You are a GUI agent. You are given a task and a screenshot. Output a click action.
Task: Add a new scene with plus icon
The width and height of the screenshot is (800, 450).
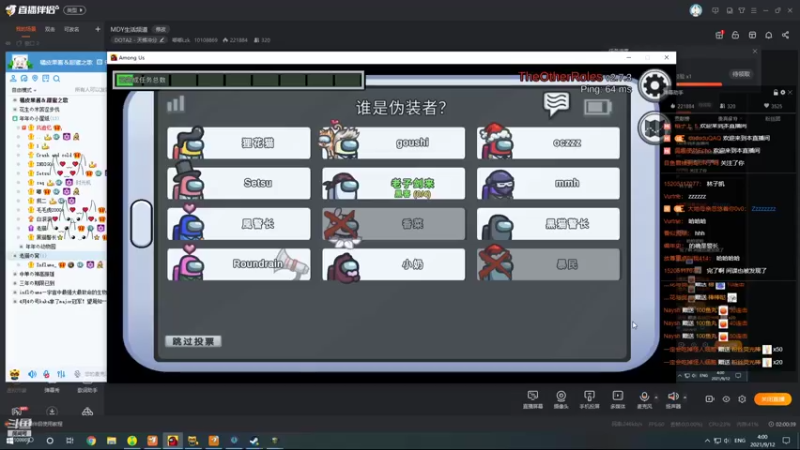coord(97,29)
